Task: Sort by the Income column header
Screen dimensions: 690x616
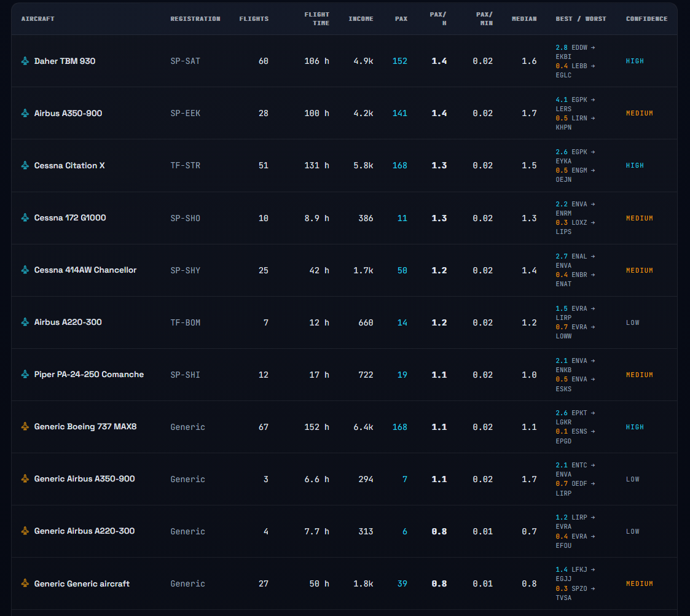Action: pos(361,19)
